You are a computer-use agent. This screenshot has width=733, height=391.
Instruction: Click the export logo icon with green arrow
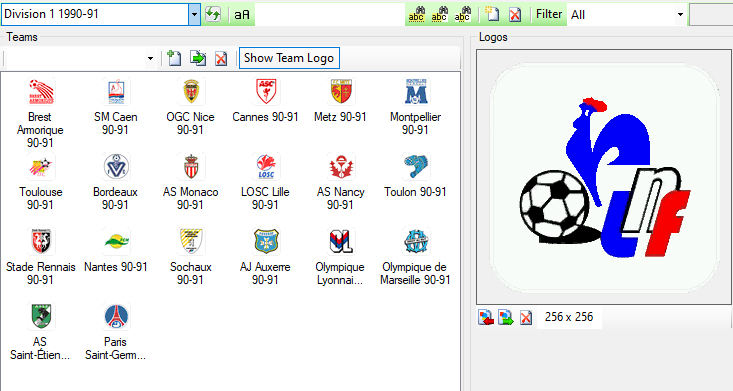[x=506, y=318]
